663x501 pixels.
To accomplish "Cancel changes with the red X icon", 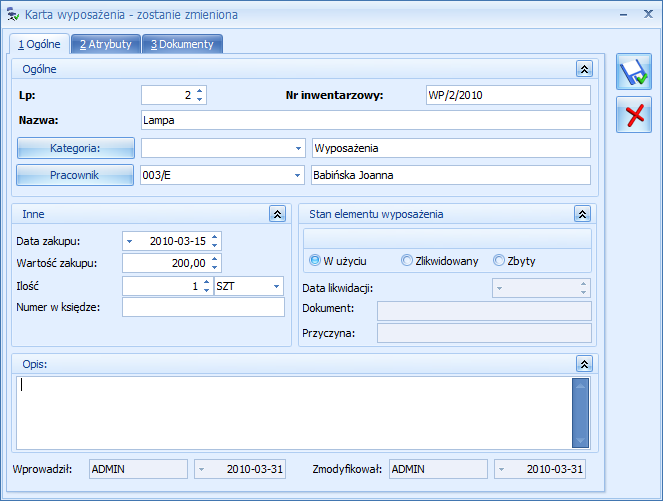I will click(x=633, y=115).
